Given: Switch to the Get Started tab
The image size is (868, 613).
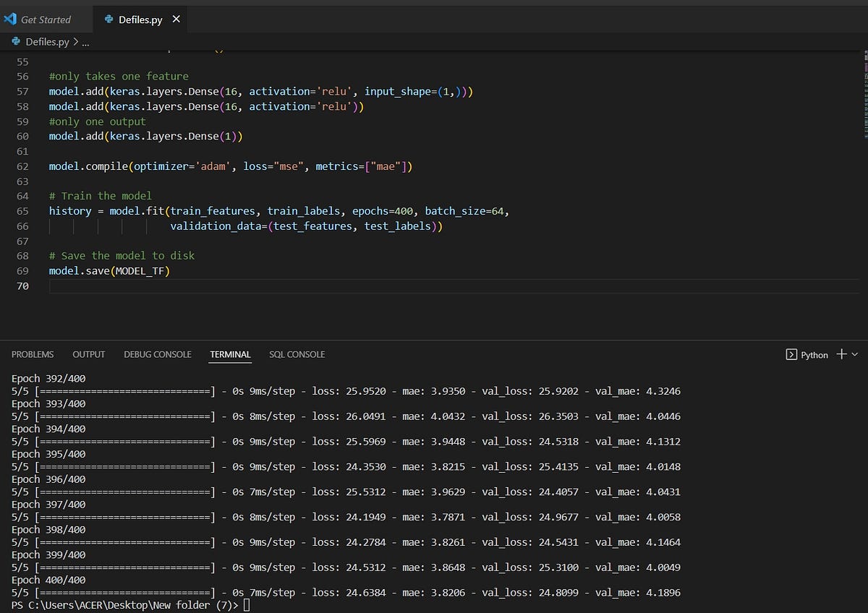Looking at the screenshot, I should pyautogui.click(x=46, y=20).
